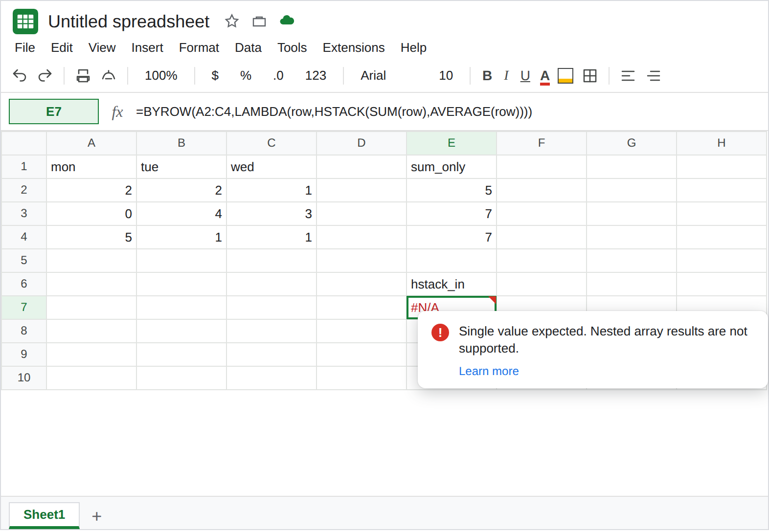
Task: Open the font size 10 dropdown
Action: click(x=446, y=76)
